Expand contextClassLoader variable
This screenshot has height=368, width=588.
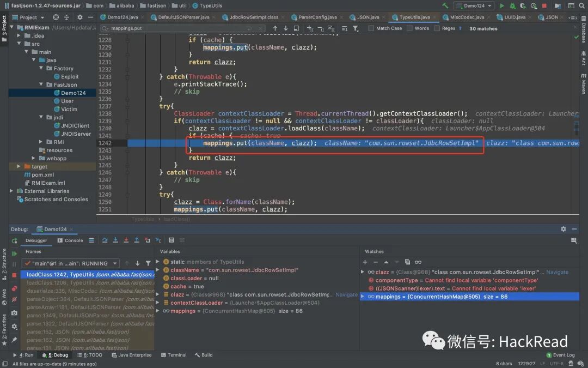[x=158, y=303]
